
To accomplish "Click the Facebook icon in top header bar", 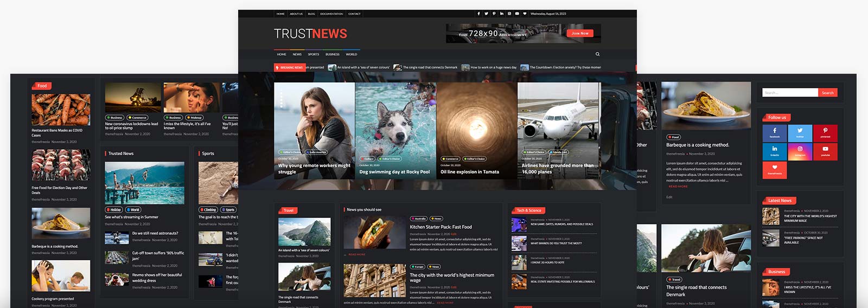I will tap(478, 14).
